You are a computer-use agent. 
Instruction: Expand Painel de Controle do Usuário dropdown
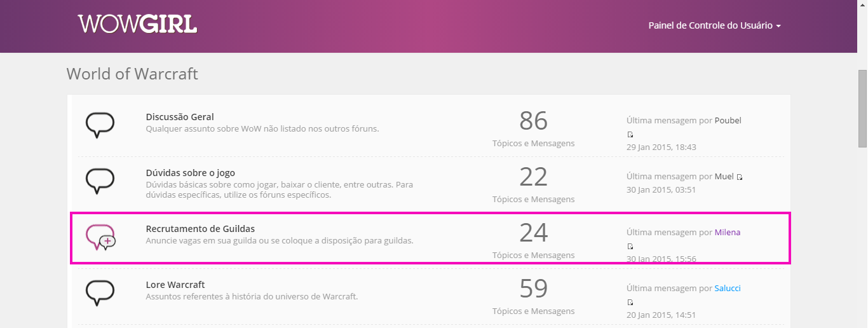[714, 25]
